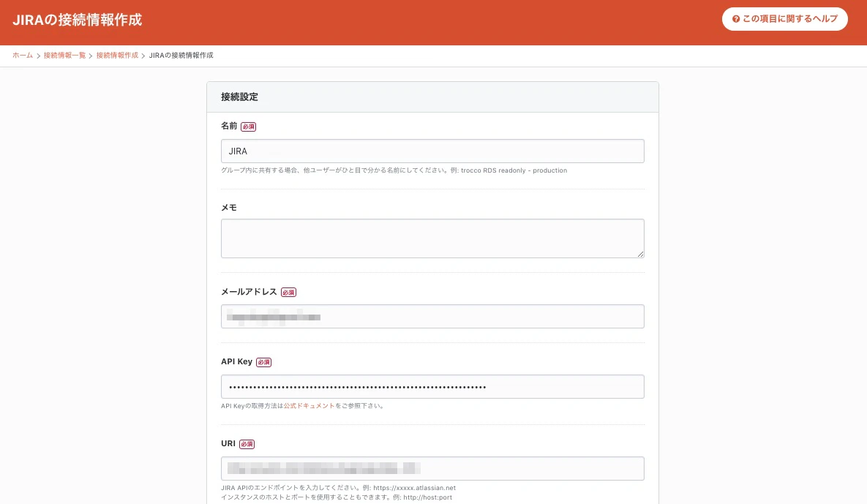
Task: Open help button この項目に関するヘルプ
Action: (784, 19)
